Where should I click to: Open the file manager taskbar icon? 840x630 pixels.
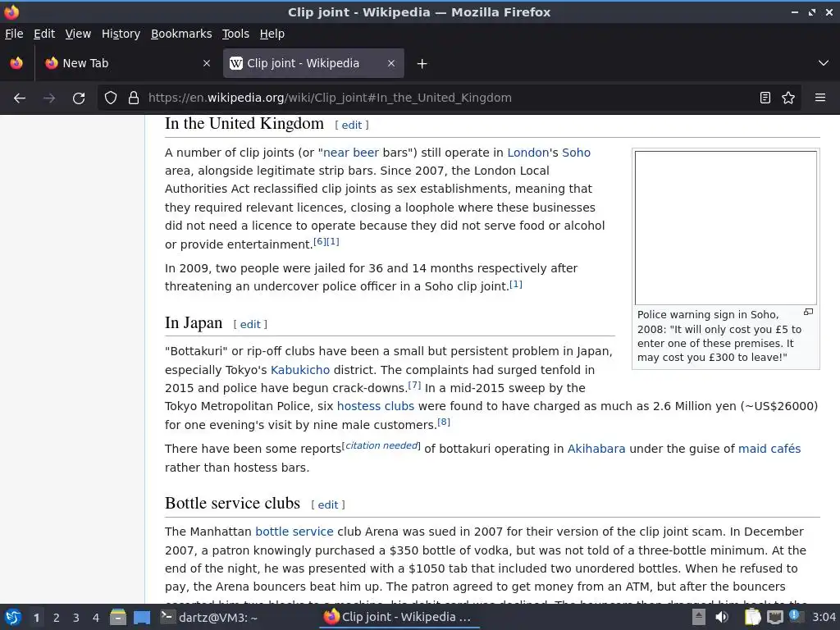point(118,617)
